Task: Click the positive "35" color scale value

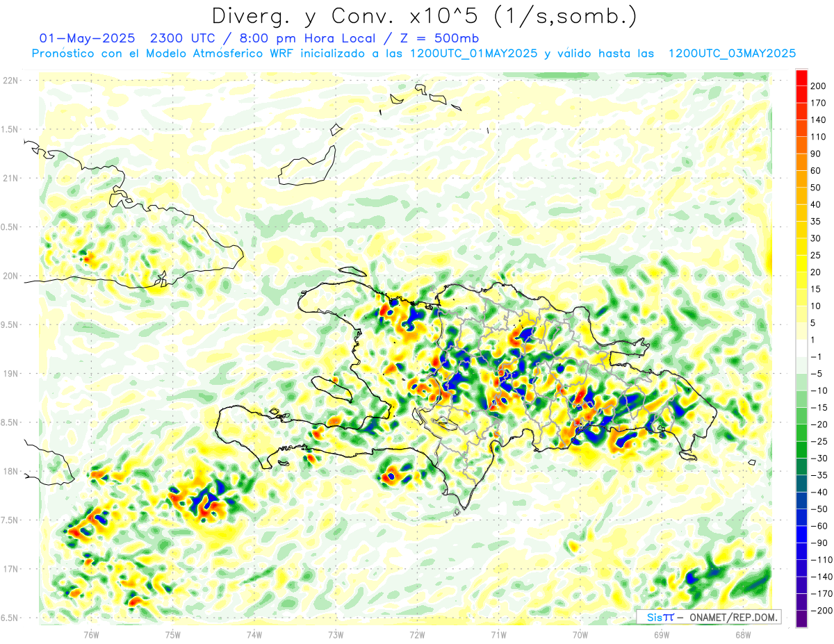Action: pyautogui.click(x=816, y=222)
